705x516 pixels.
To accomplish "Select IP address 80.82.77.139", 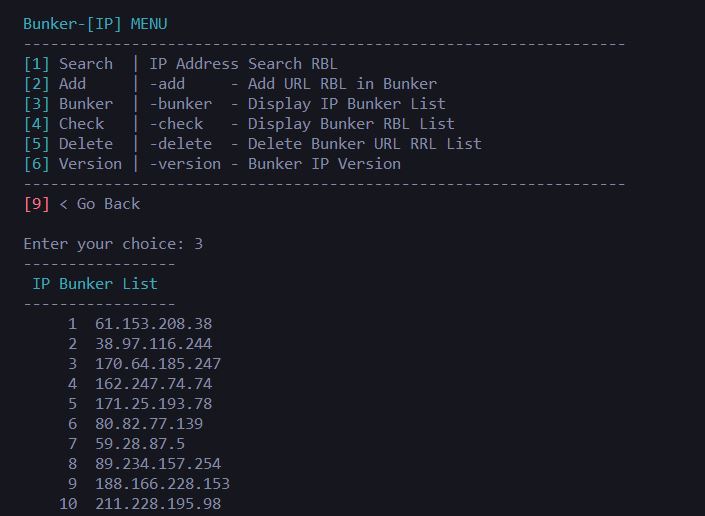I will (149, 424).
